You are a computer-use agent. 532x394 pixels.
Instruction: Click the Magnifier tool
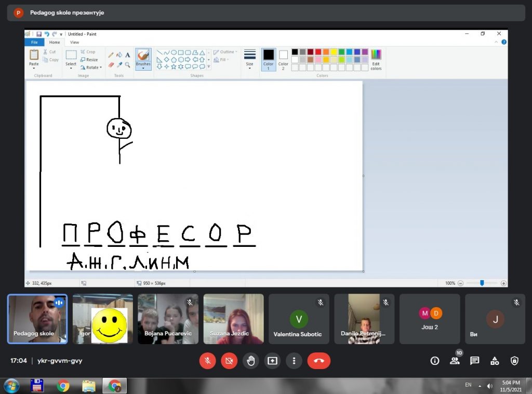[127, 65]
